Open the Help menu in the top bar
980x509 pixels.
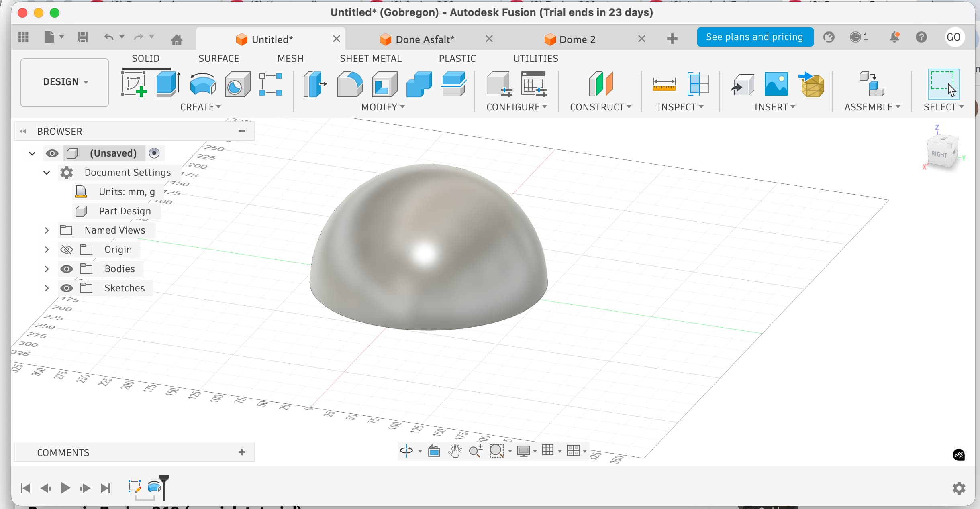point(921,37)
